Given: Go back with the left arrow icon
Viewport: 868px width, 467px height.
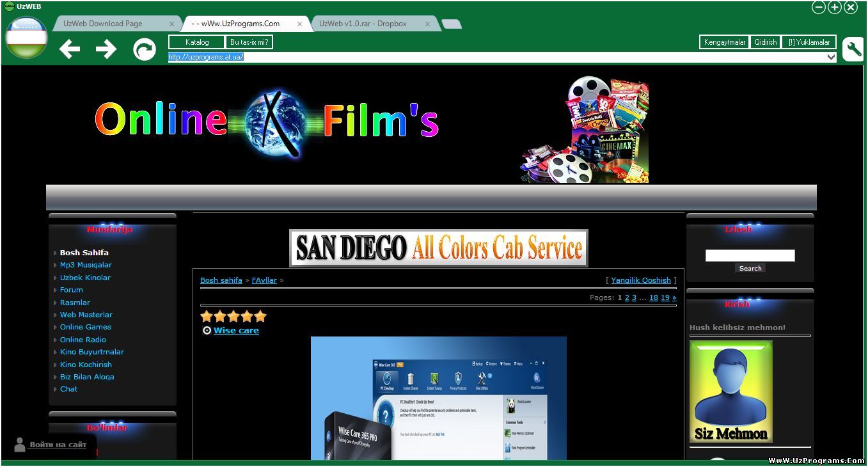Looking at the screenshot, I should point(69,49).
